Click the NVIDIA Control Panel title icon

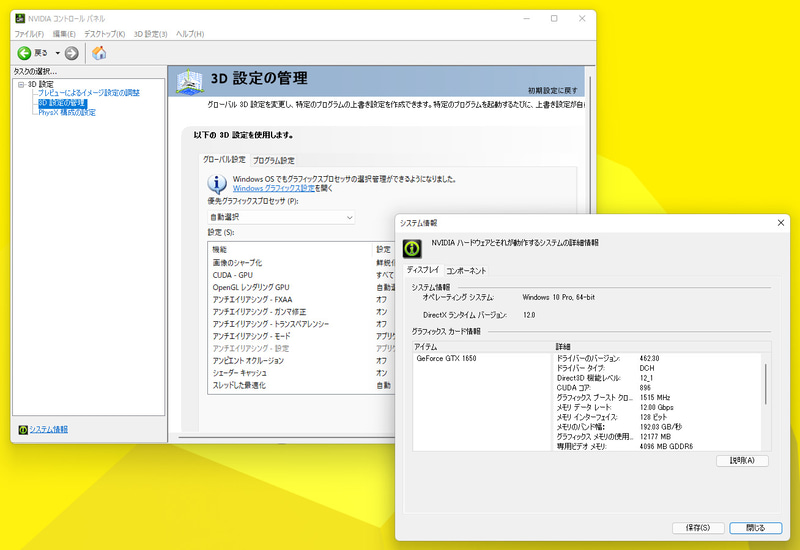click(20, 18)
